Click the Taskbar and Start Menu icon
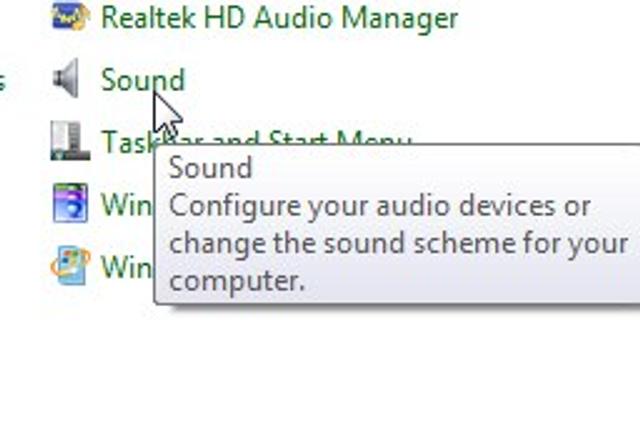The image size is (640, 423). 70,141
